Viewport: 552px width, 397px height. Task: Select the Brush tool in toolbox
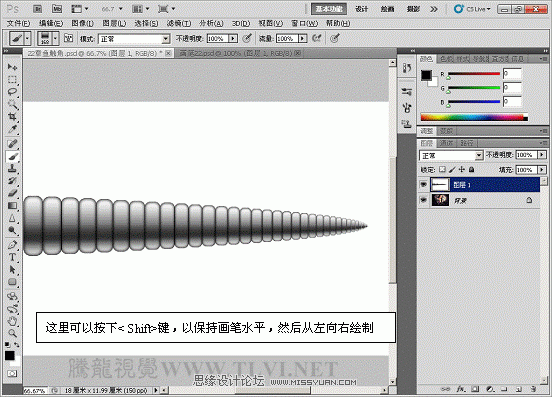coord(12,156)
